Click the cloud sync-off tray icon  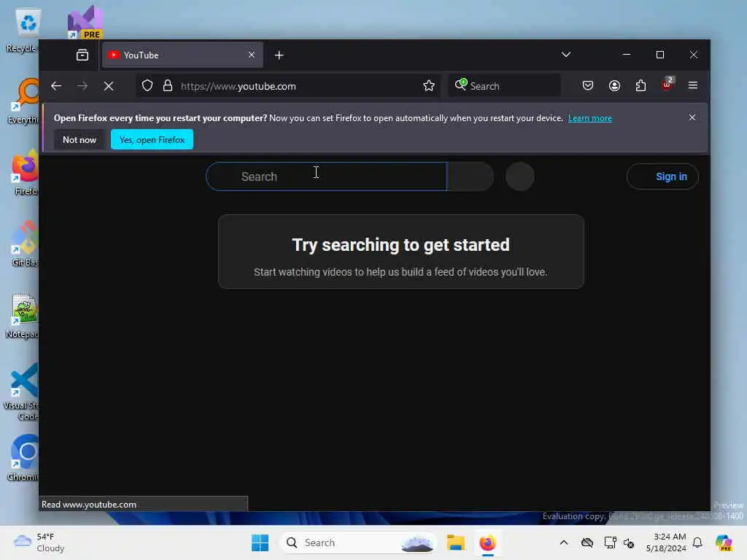pos(587,542)
